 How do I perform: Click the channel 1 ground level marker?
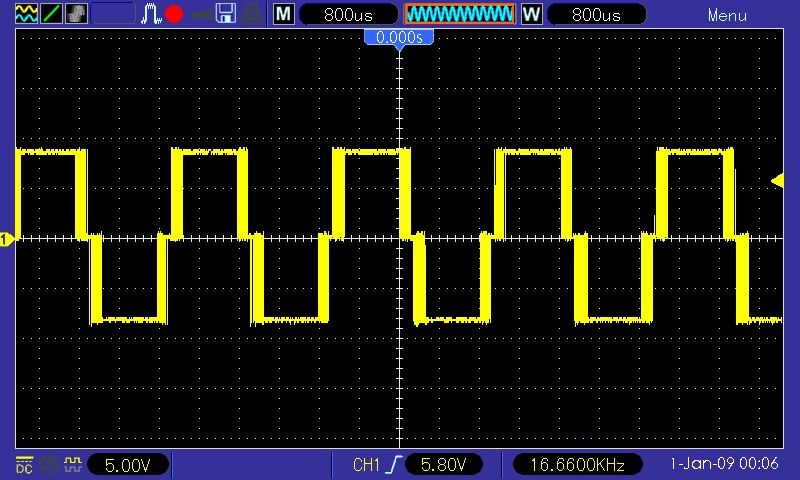click(6, 239)
